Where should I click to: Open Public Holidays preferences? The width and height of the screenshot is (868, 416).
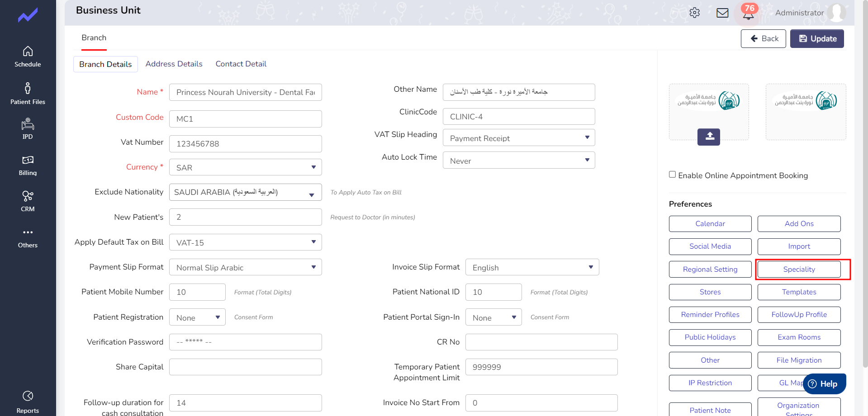click(x=710, y=337)
